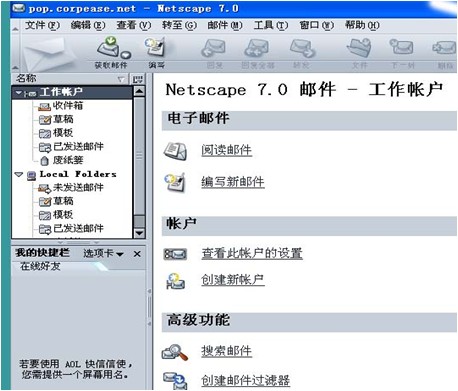Click the greyed 文件 file toolbar icon

pos(359,48)
